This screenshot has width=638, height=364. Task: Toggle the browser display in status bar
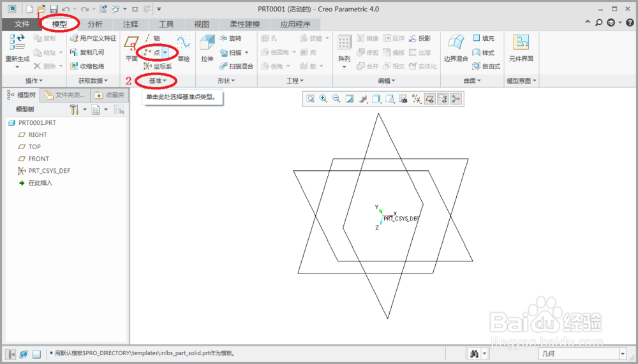pyautogui.click(x=24, y=354)
